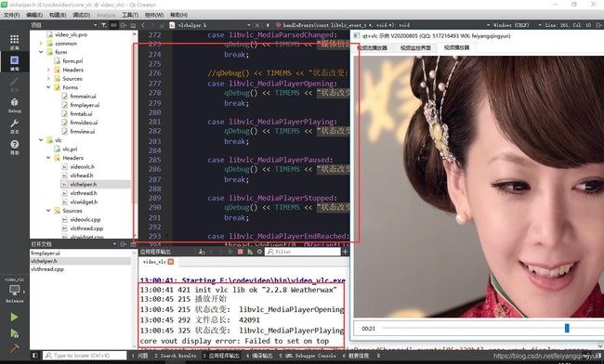Image resolution: width=604 pixels, height=364 pixels.
Task: Click the green Run button
Action: coord(14,317)
